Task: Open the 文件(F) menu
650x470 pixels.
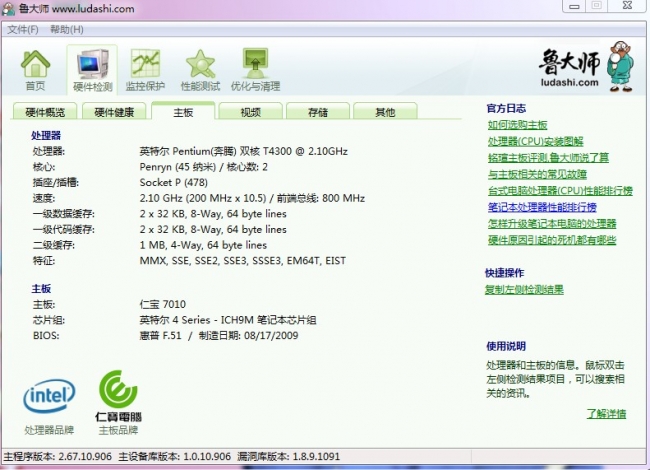Action: 23,29
